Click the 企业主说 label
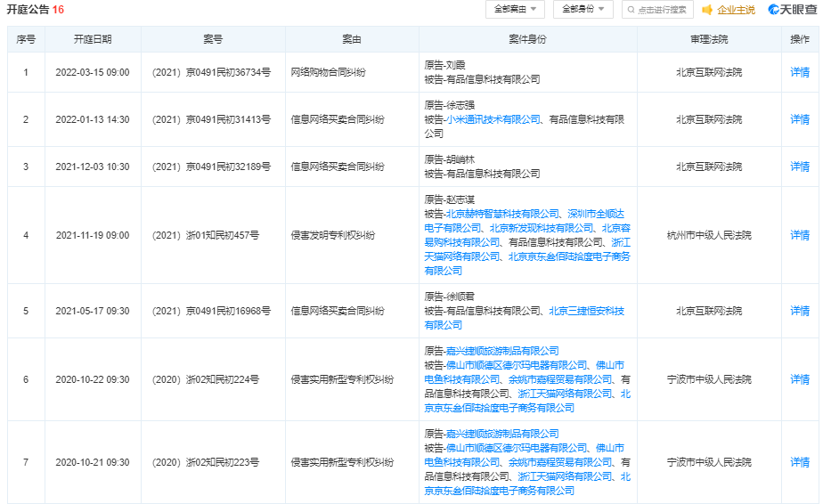823x504 pixels. pyautogui.click(x=736, y=10)
